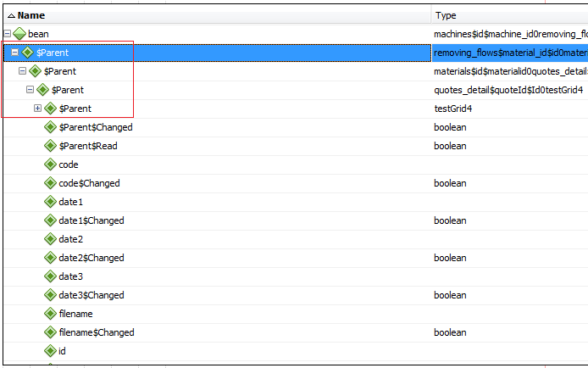This screenshot has height=368, width=588.
Task: Click the icon next to code
Action: coord(50,164)
